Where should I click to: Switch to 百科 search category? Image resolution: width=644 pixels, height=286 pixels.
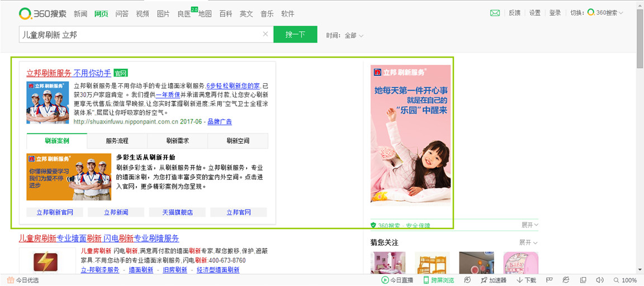click(x=225, y=14)
